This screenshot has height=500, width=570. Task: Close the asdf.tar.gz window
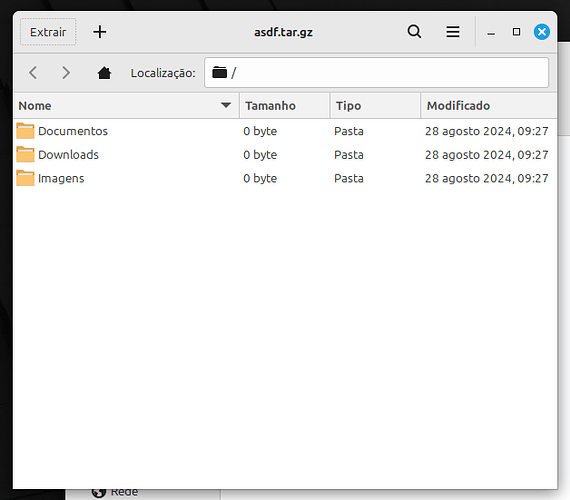[x=542, y=32]
